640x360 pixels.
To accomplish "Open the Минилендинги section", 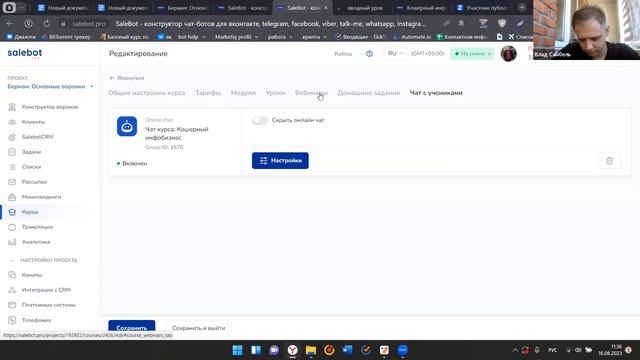I will point(41,197).
